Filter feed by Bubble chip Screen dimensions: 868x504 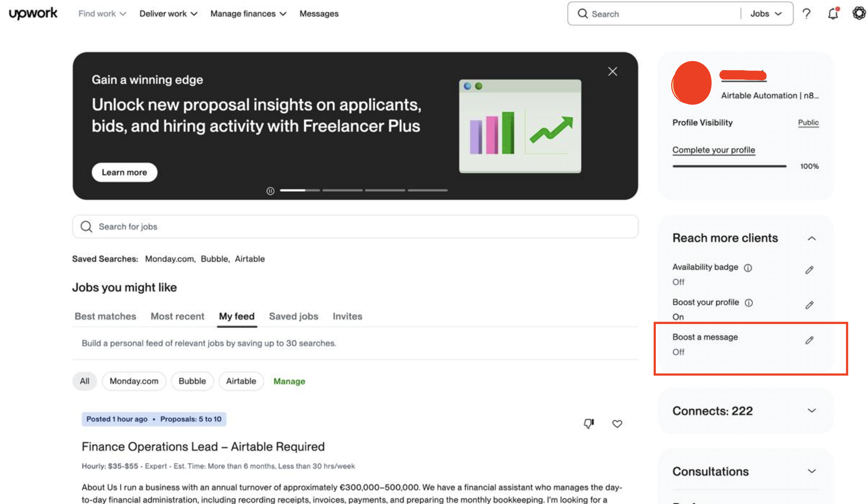pos(192,381)
